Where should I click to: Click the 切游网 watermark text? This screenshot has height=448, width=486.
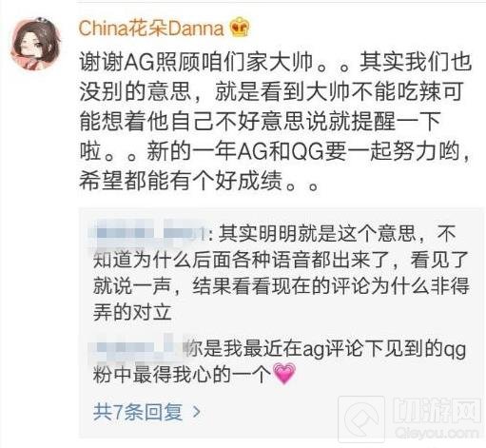coord(437,410)
